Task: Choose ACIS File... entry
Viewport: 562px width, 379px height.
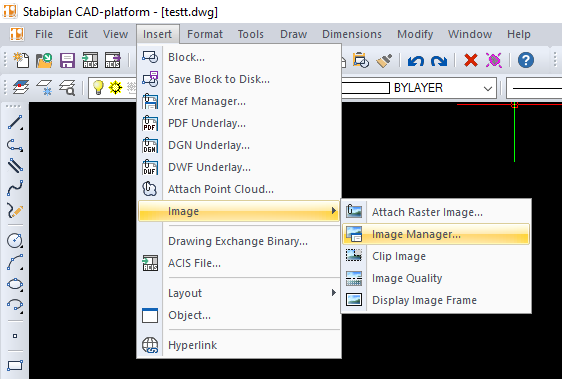Action: [x=239, y=263]
